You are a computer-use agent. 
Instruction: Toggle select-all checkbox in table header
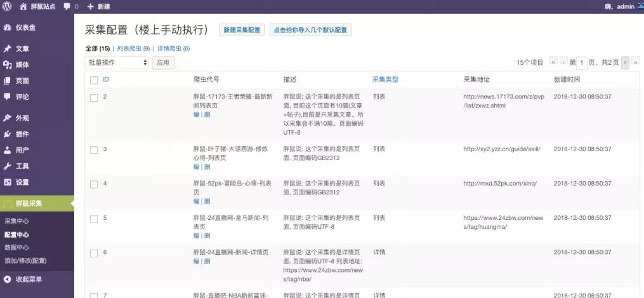point(94,80)
